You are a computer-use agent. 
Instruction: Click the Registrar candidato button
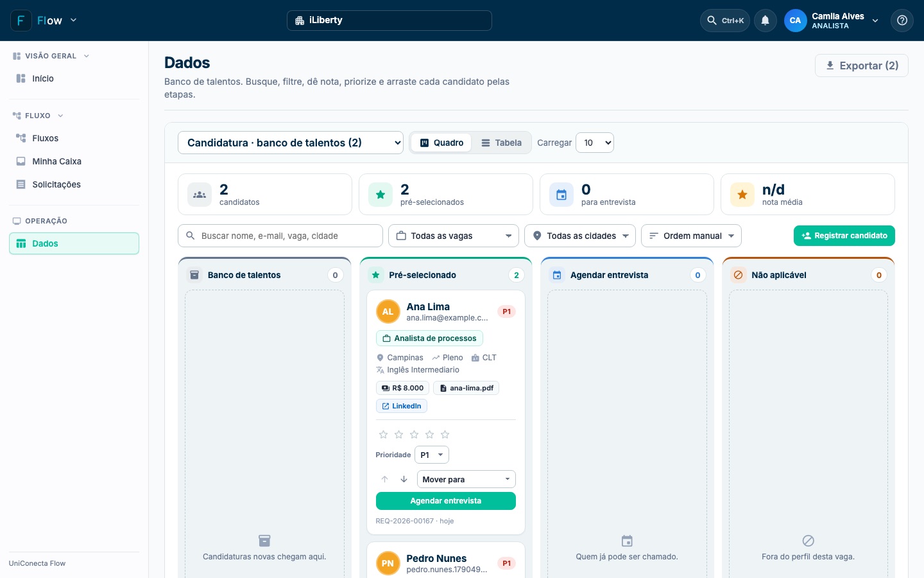coord(844,236)
